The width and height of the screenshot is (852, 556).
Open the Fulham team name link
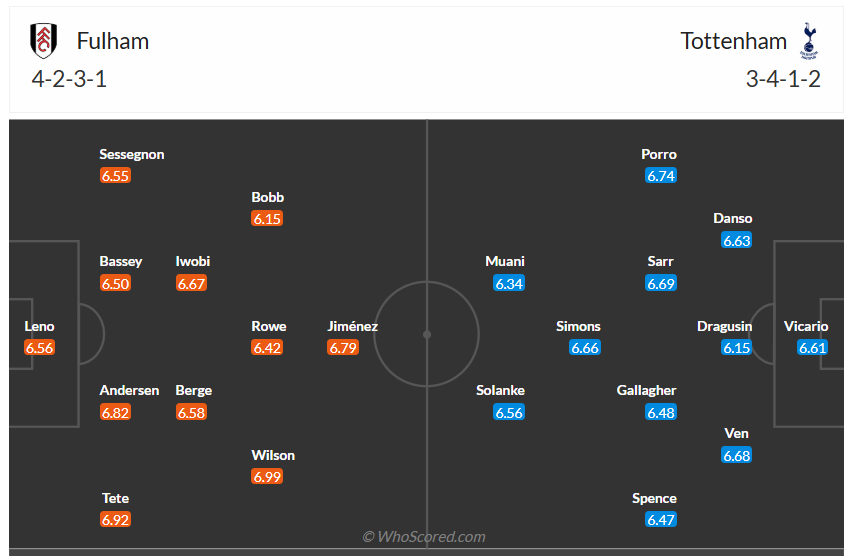point(113,41)
